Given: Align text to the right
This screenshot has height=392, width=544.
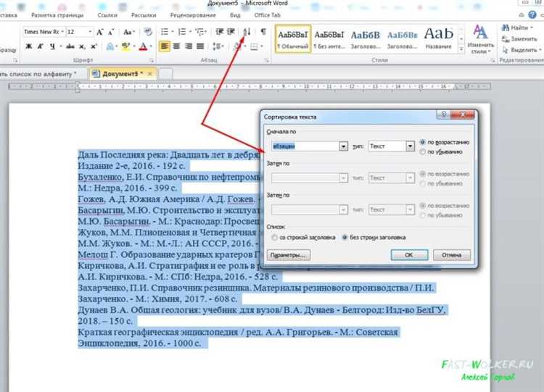Looking at the screenshot, I should [189, 46].
